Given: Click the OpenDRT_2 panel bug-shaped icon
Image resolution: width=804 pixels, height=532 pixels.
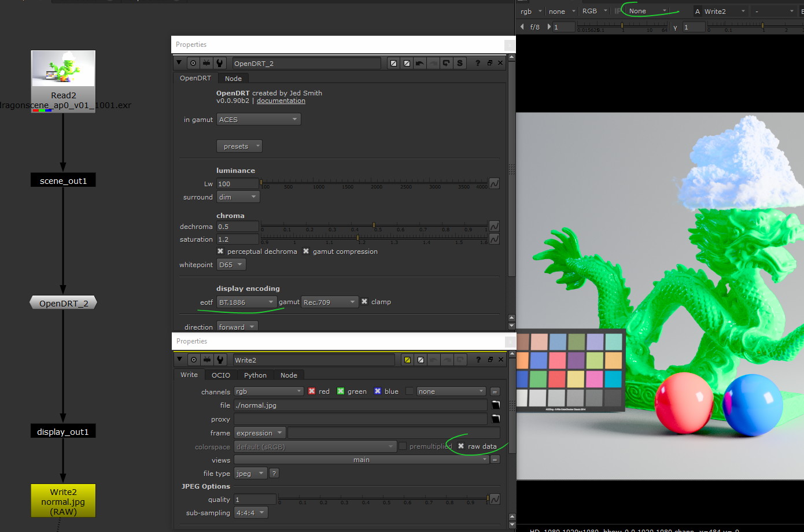Looking at the screenshot, I should point(206,63).
